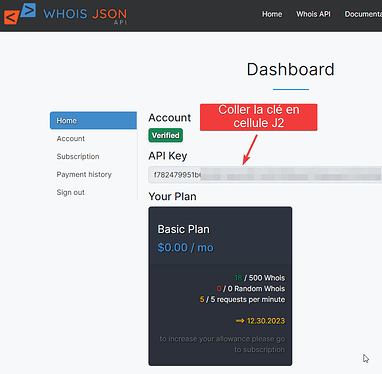This screenshot has width=382, height=374.
Task: Click the Your Plan heading
Action: [x=172, y=196]
